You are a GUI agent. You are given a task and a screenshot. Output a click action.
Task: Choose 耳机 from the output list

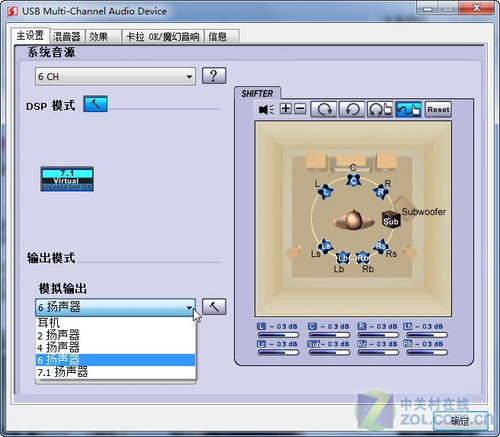click(x=115, y=323)
